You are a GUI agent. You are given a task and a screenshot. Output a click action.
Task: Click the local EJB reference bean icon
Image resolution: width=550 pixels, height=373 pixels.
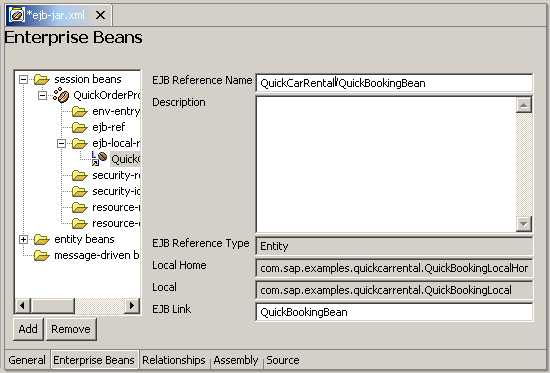click(x=99, y=159)
